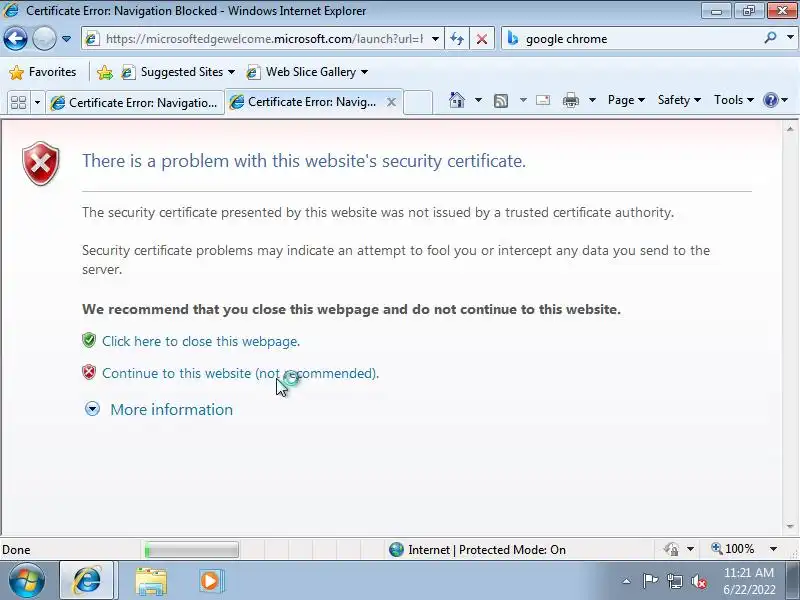Click the search box containing google chrome
Viewport: 800px width, 600px height.
(633, 39)
